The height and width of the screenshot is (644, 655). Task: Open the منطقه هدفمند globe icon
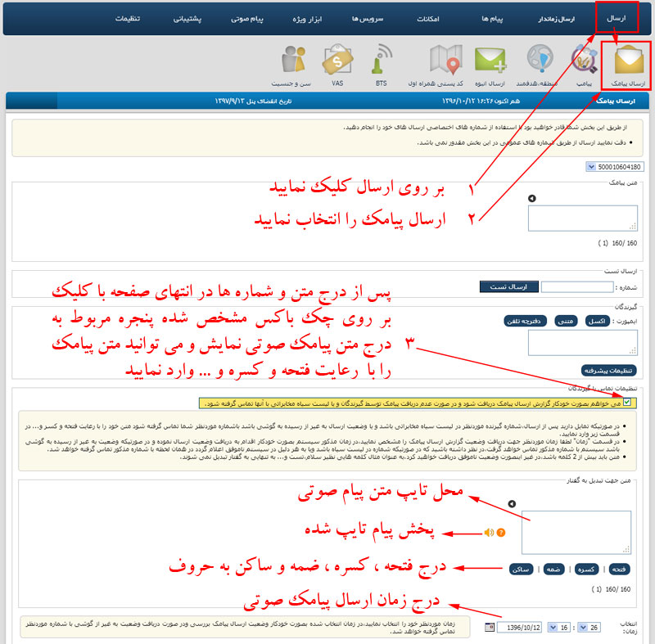pyautogui.click(x=540, y=59)
